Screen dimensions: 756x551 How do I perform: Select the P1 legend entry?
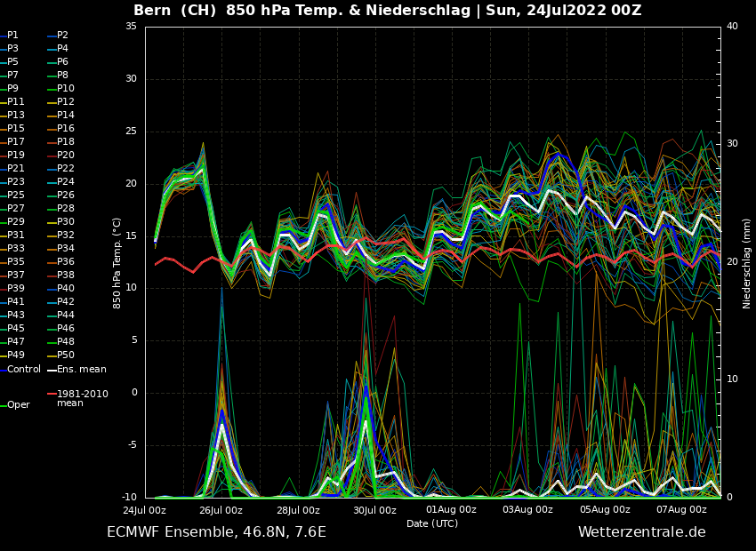(x=12, y=35)
